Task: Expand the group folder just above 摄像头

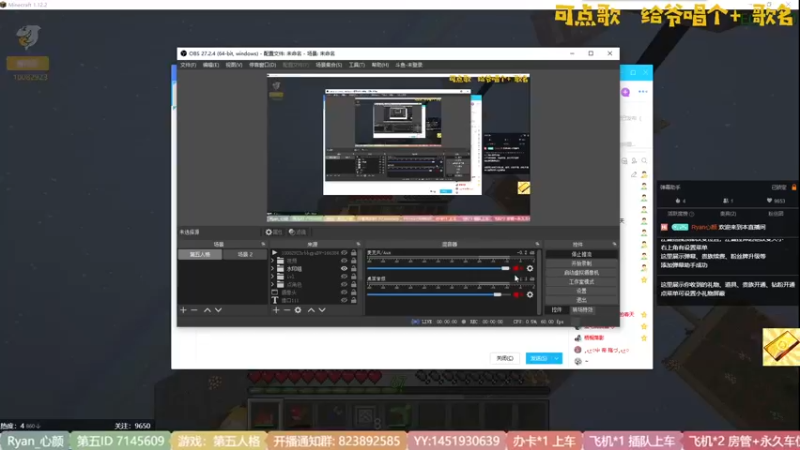Action: click(x=273, y=285)
